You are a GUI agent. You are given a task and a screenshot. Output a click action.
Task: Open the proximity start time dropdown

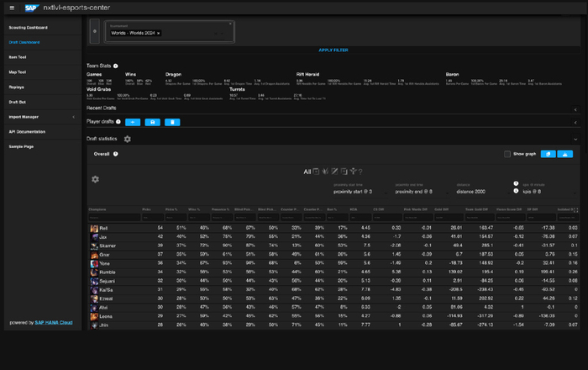pyautogui.click(x=351, y=191)
